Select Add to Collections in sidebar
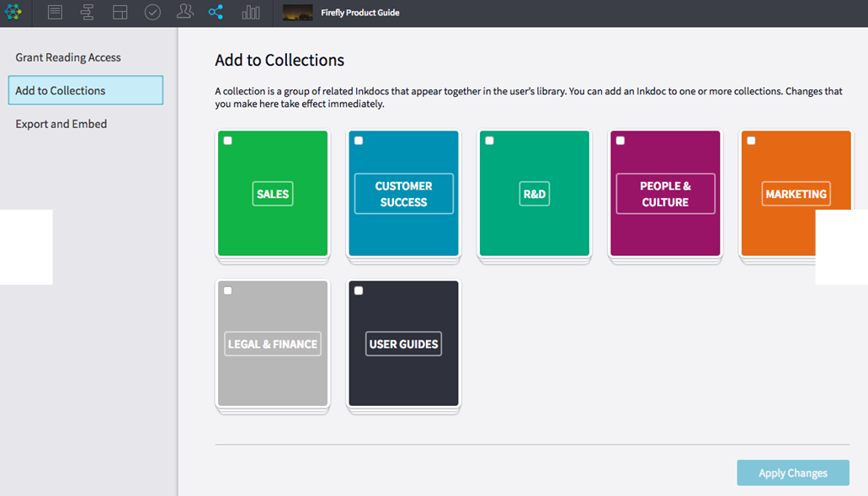 85,90
